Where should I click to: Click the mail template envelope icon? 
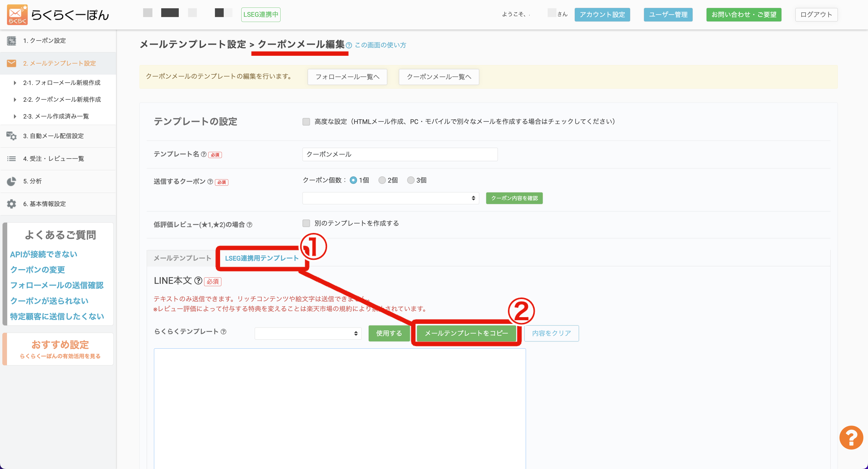pos(11,63)
